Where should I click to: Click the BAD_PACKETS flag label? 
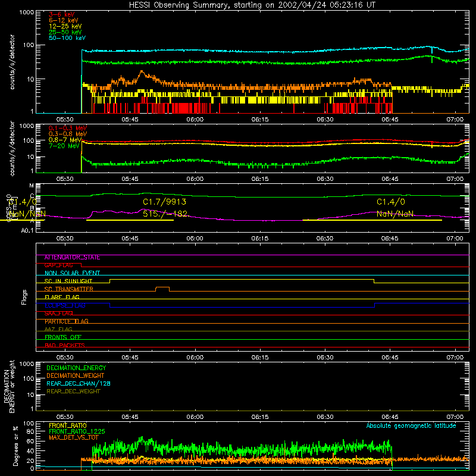click(65, 345)
